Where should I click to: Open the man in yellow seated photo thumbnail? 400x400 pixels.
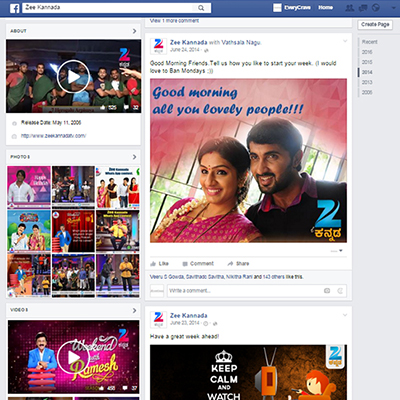[x=118, y=231]
